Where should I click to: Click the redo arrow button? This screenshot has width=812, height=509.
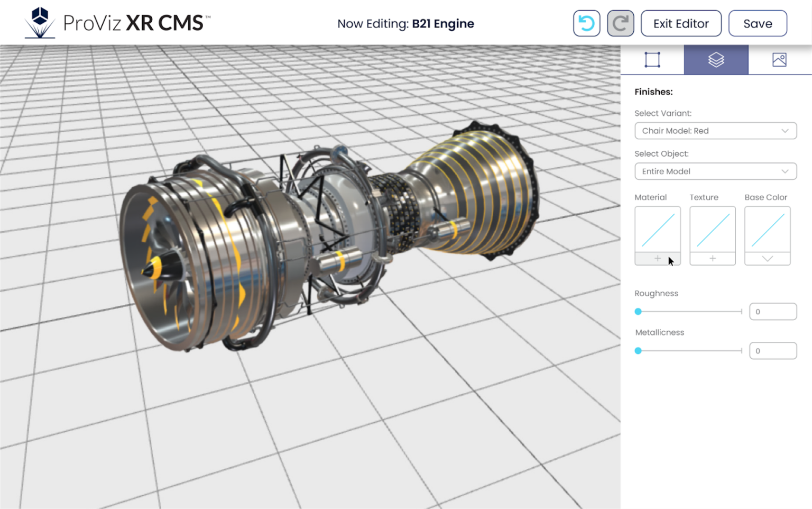tap(620, 23)
